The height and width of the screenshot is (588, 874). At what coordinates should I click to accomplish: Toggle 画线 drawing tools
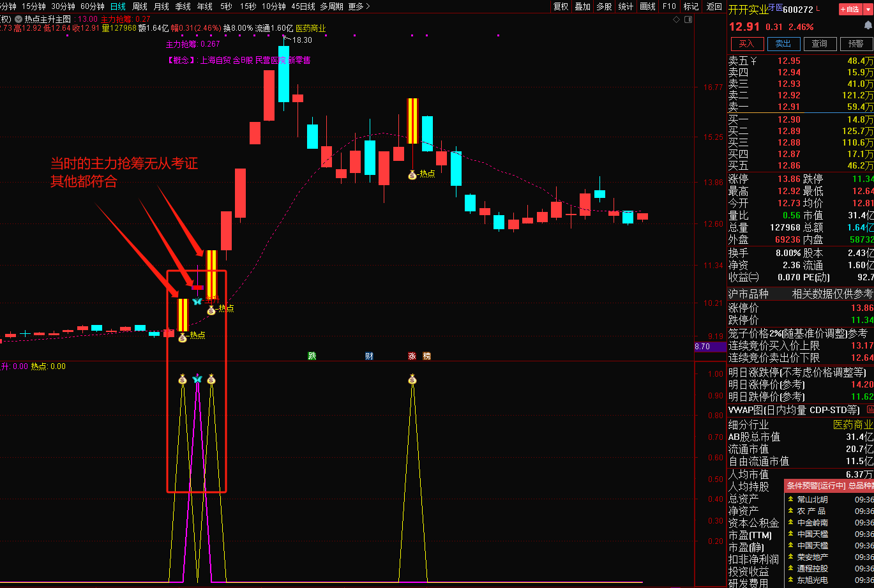(x=648, y=6)
